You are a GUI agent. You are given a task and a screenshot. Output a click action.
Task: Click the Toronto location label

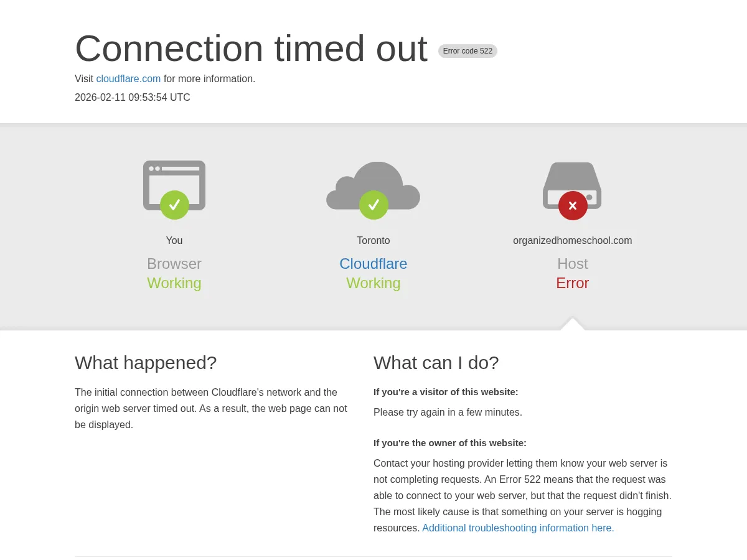pos(374,241)
